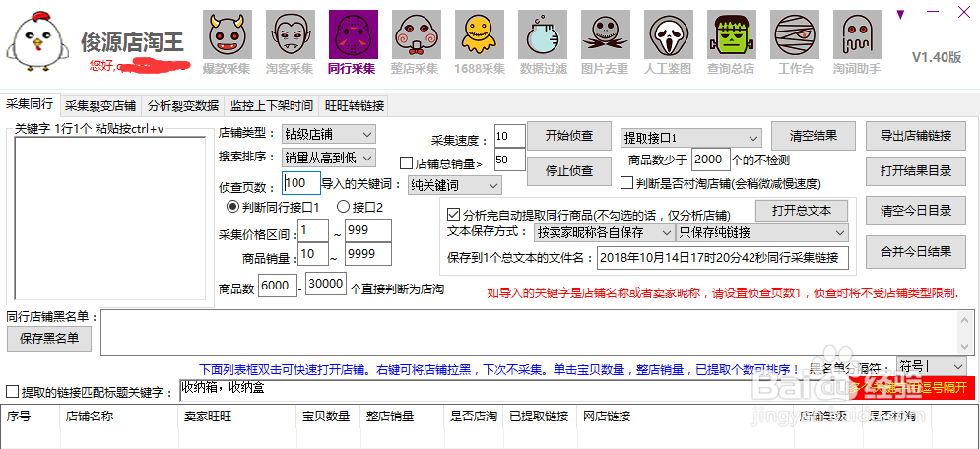
Task: Expand the 搜索排序 dropdown 销量从高到低
Action: click(329, 157)
